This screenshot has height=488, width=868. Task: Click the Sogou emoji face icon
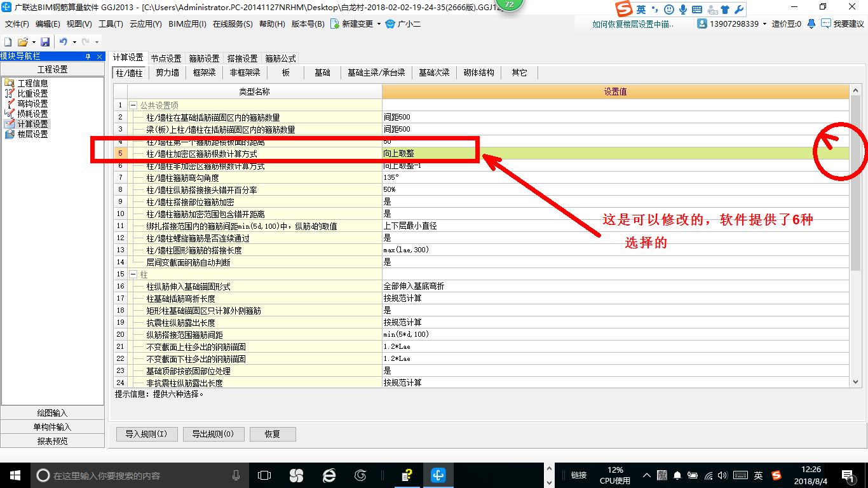[668, 10]
